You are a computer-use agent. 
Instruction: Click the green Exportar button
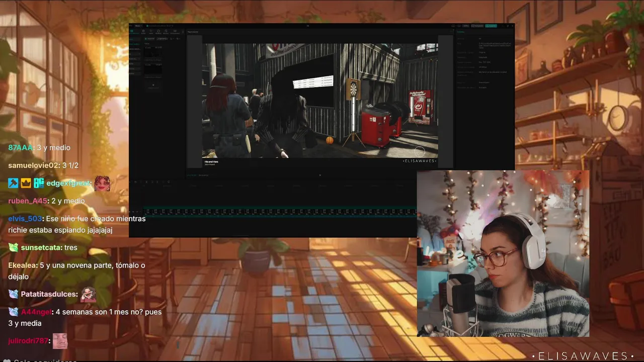[x=491, y=26]
